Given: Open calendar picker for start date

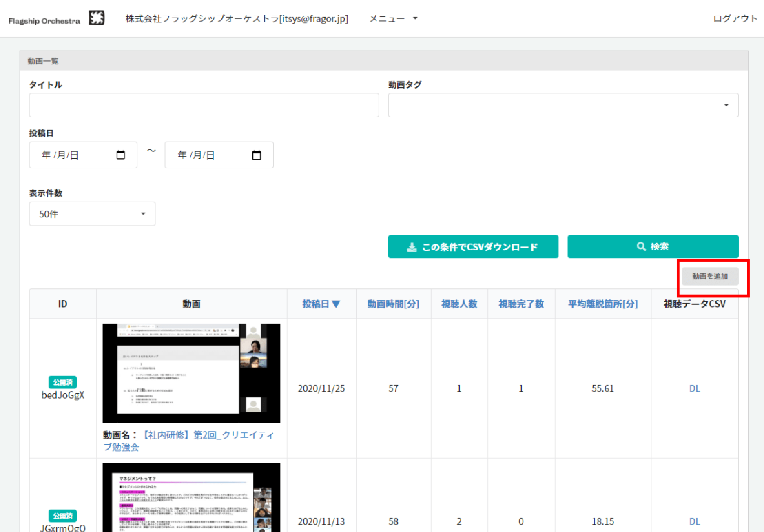Looking at the screenshot, I should tap(121, 155).
